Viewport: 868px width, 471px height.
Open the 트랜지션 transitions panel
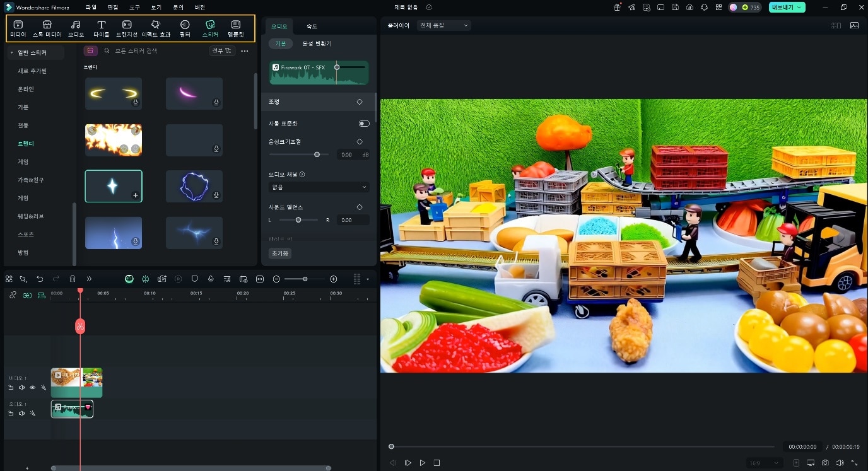(127, 28)
